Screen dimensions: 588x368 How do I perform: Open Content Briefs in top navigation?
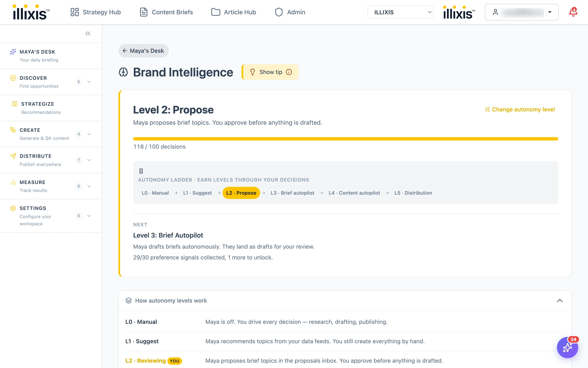coord(166,12)
